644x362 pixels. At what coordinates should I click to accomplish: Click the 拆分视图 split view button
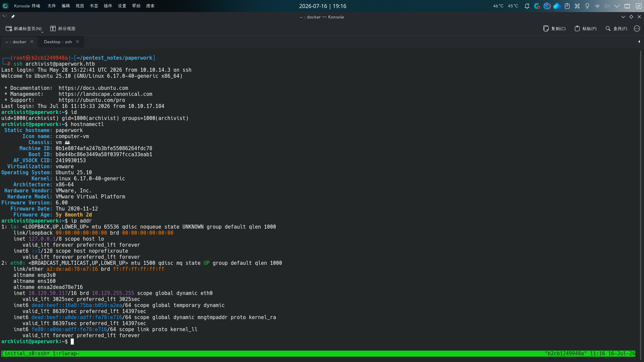[x=63, y=28]
